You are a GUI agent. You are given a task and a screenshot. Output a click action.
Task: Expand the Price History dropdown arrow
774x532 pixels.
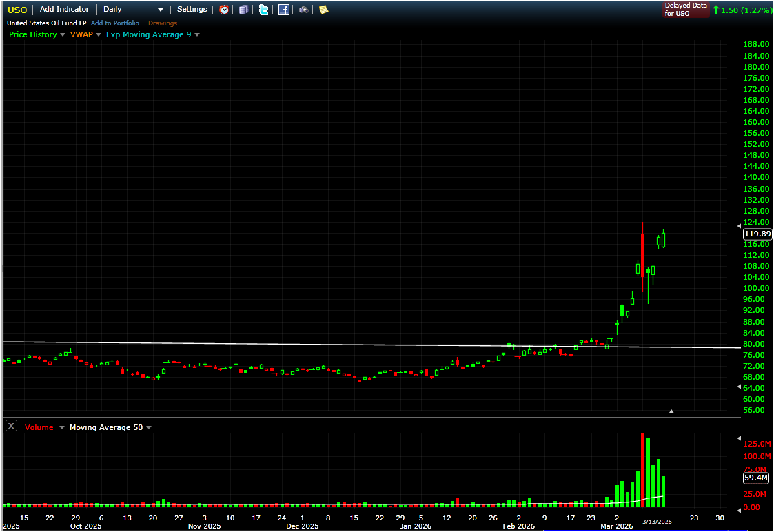pyautogui.click(x=62, y=34)
